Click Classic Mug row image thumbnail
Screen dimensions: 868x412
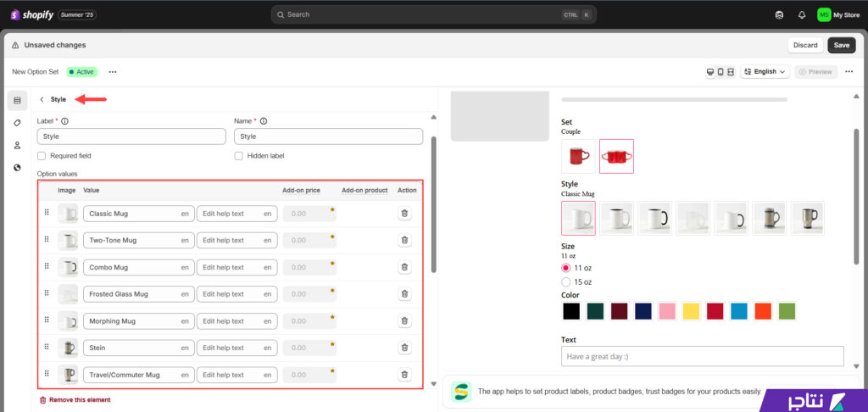68,213
